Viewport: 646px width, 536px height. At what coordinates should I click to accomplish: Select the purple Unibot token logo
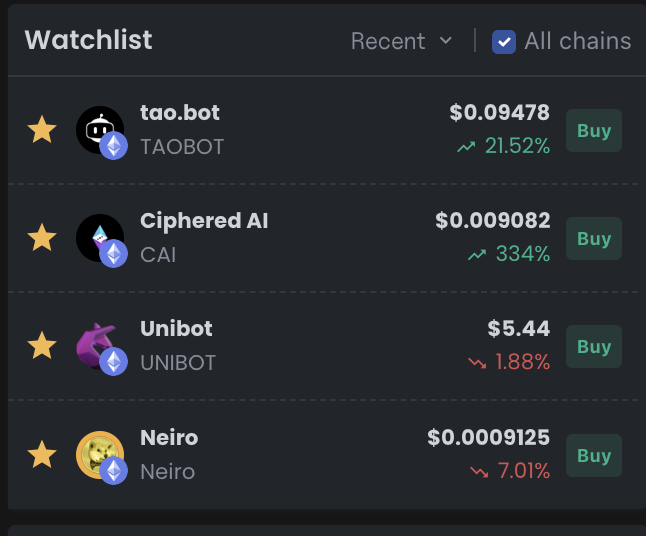[x=99, y=345]
